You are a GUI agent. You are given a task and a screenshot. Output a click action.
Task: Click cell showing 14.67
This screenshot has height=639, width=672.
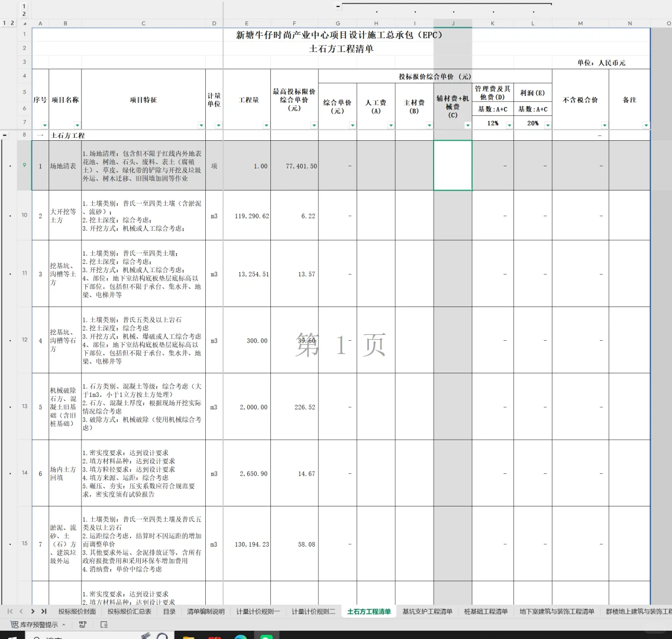(x=295, y=473)
